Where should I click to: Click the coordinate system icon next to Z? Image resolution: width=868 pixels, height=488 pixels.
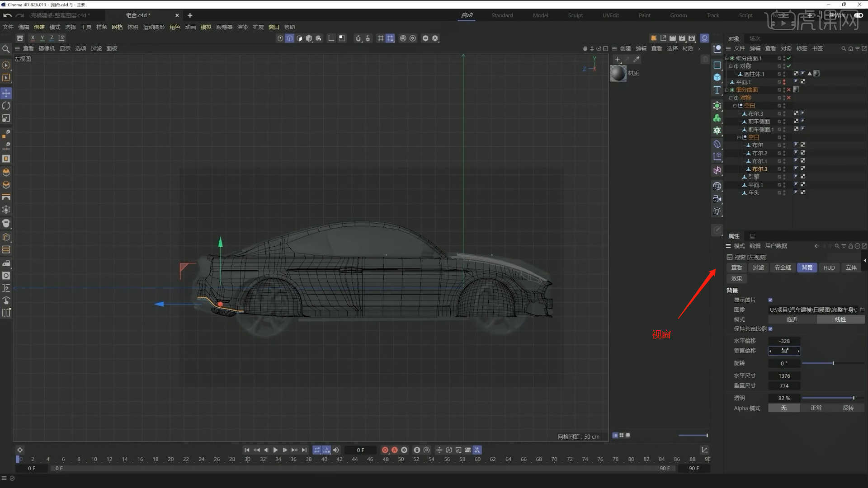coord(61,38)
